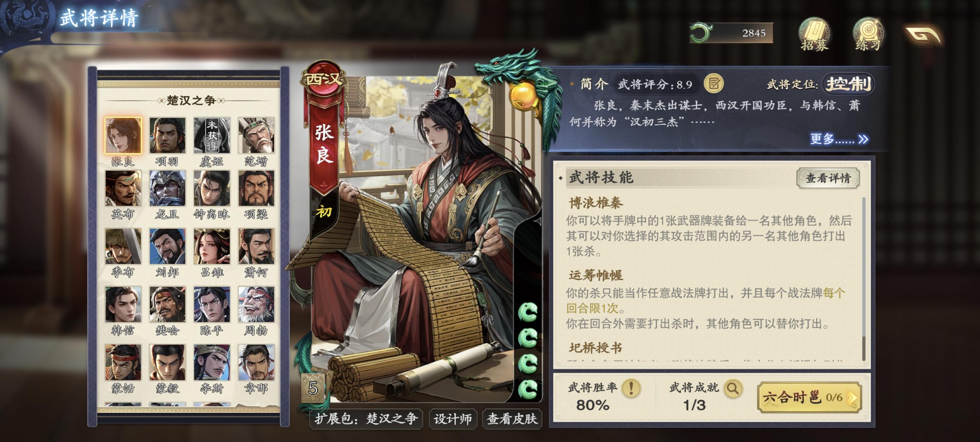Click the jade currency icon
The width and height of the screenshot is (980, 442).
point(701,33)
